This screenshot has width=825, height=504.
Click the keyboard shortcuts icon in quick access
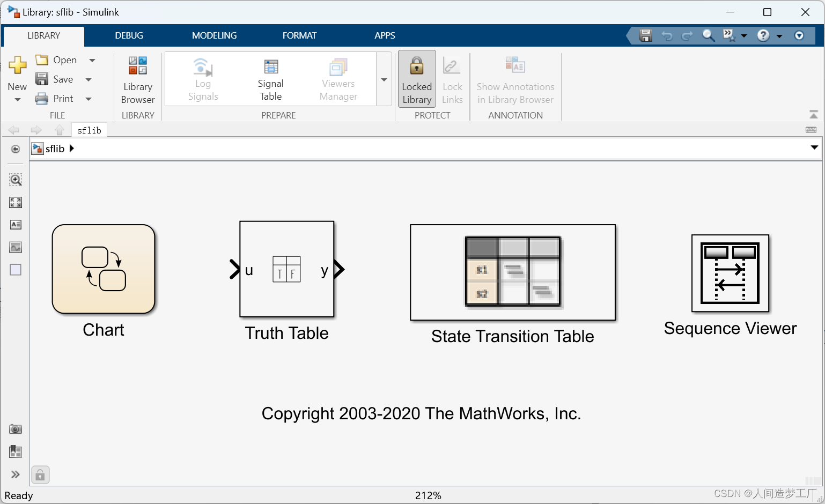pyautogui.click(x=728, y=35)
